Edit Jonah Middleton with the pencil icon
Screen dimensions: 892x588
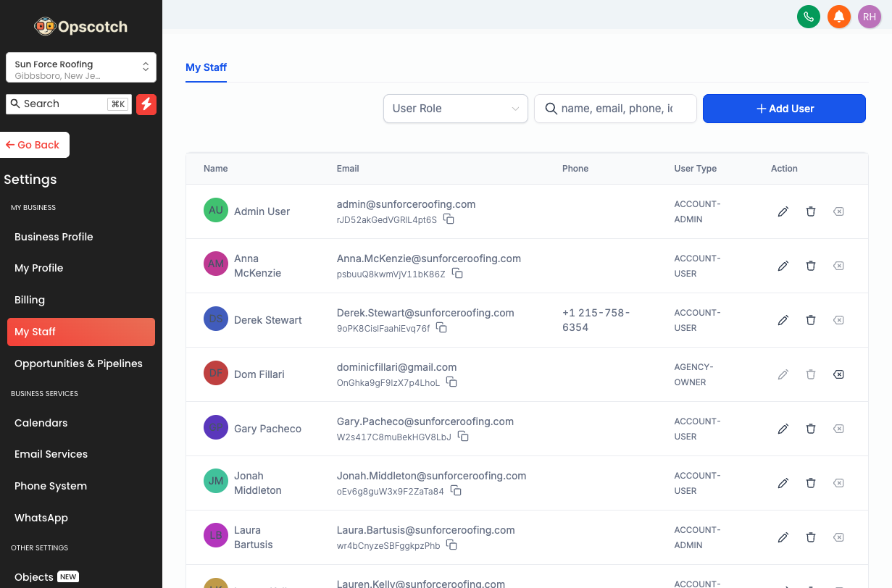[783, 483]
